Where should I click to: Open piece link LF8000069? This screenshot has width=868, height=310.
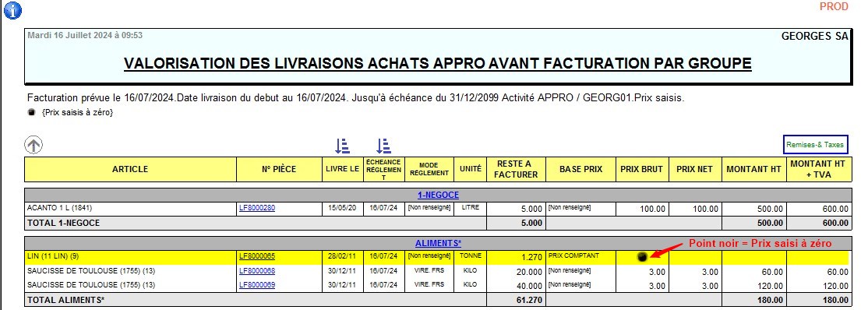coord(257,285)
